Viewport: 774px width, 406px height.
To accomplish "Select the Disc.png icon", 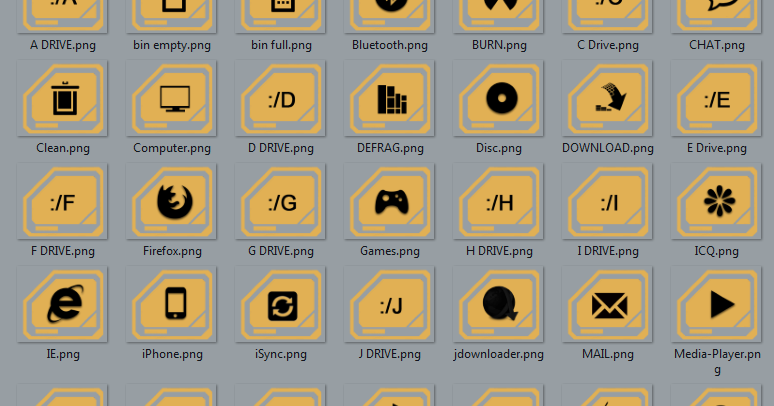I will (x=499, y=98).
